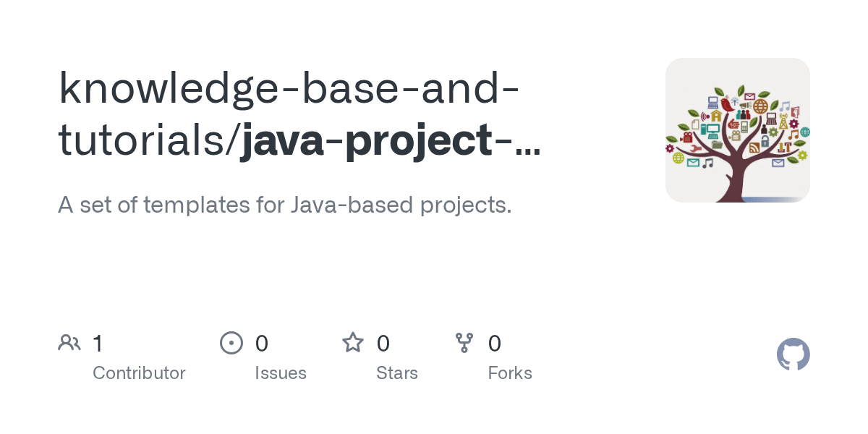This screenshot has height=434, width=868.
Task: Click the zero count beside Issues icon
Action: (262, 344)
